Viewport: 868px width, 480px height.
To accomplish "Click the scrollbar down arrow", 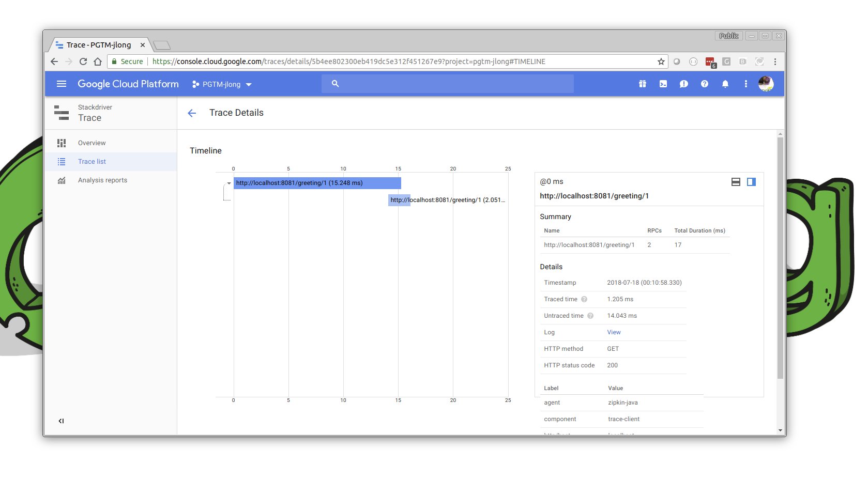I will coord(780,430).
